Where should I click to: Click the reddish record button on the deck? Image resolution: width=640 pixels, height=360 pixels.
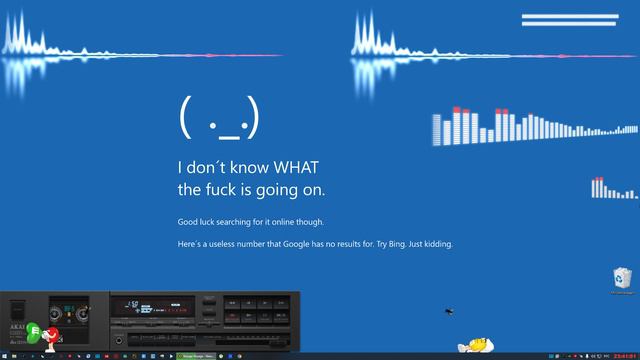[232, 316]
